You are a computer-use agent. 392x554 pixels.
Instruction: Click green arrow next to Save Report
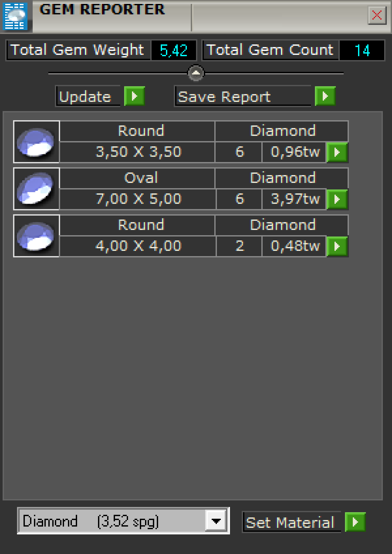click(x=325, y=96)
